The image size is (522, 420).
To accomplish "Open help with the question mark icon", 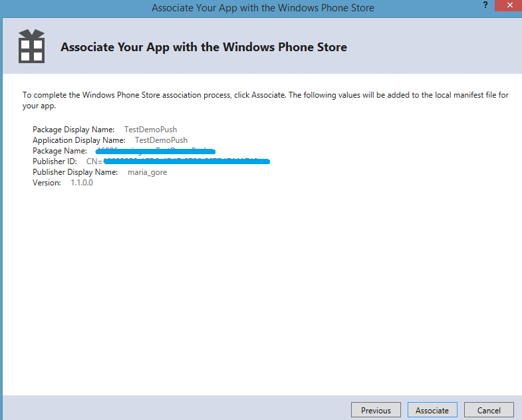I will (x=485, y=5).
